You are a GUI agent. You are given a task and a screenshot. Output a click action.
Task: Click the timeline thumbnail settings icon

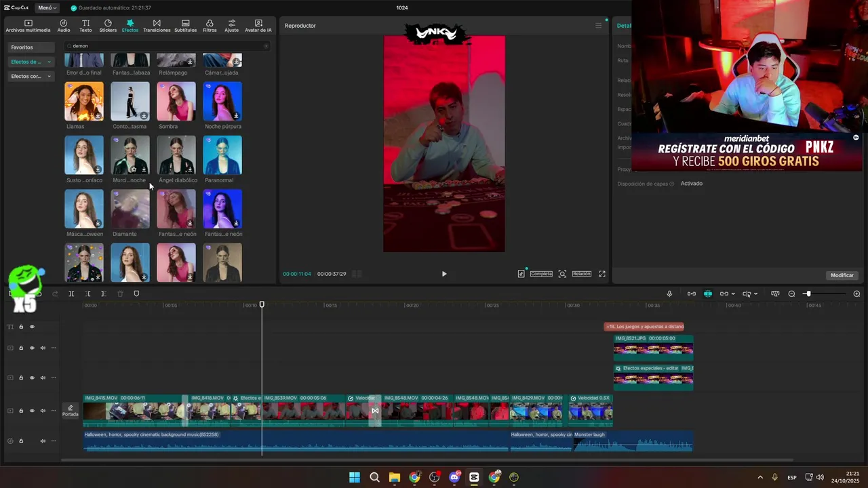pyautogui.click(x=775, y=293)
